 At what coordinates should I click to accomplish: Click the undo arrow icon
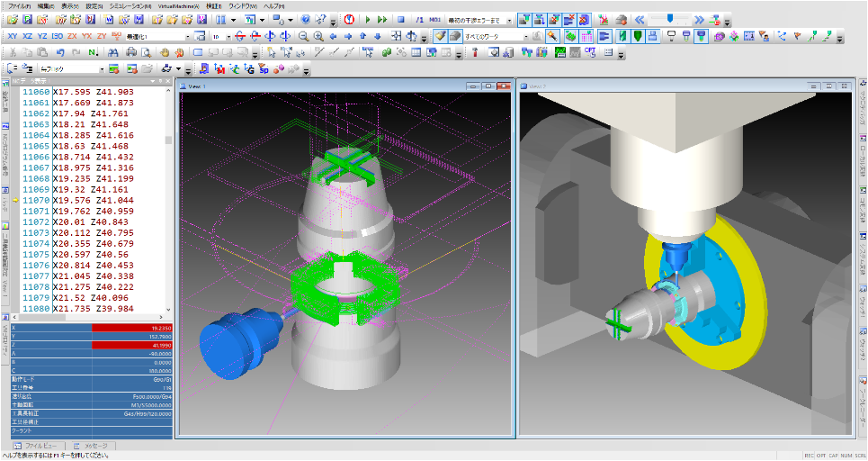pyautogui.click(x=60, y=52)
